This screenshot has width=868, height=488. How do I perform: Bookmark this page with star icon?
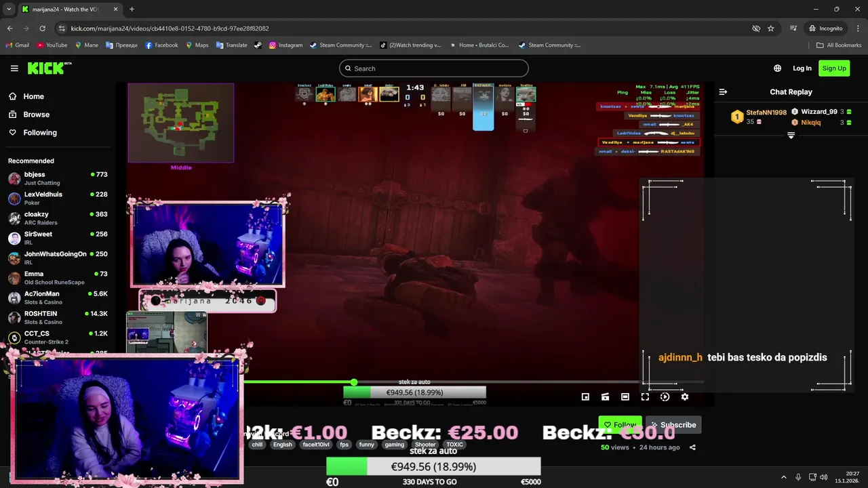[771, 28]
